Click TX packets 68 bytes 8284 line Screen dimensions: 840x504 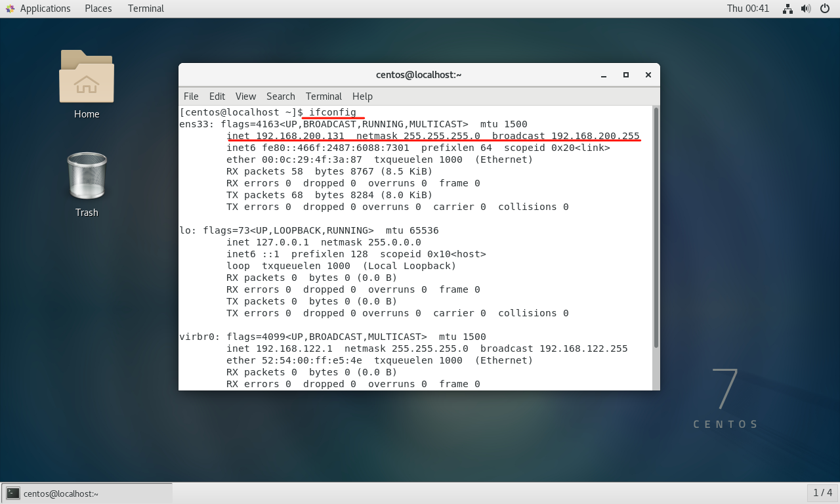click(329, 195)
